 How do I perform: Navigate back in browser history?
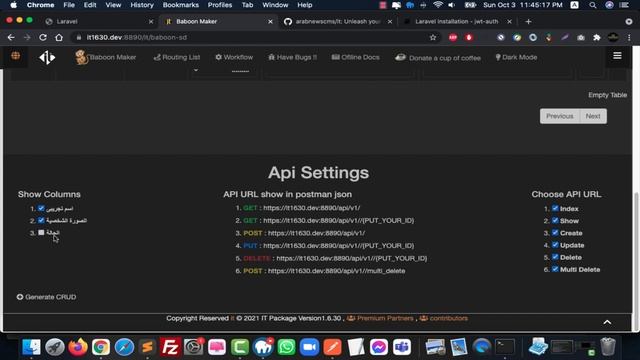[x=11, y=37]
